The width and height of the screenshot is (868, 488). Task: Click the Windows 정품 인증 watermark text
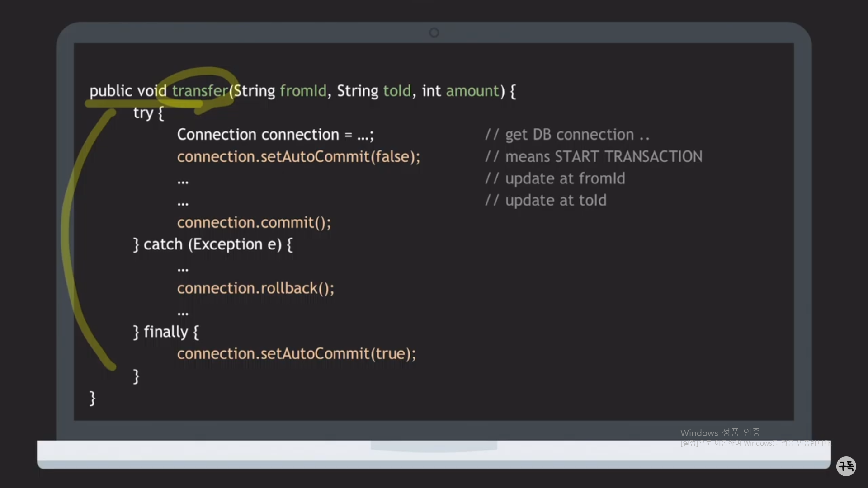(x=720, y=433)
